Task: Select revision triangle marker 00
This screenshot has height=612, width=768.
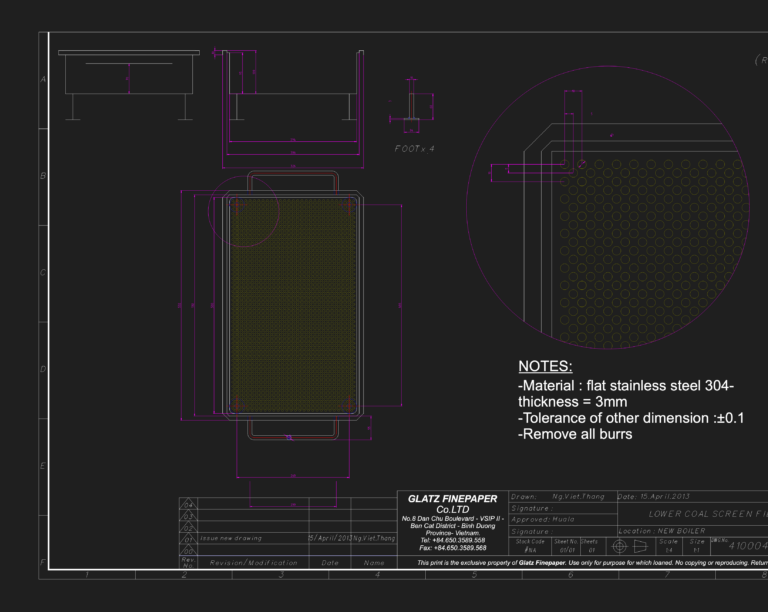Action: (189, 550)
